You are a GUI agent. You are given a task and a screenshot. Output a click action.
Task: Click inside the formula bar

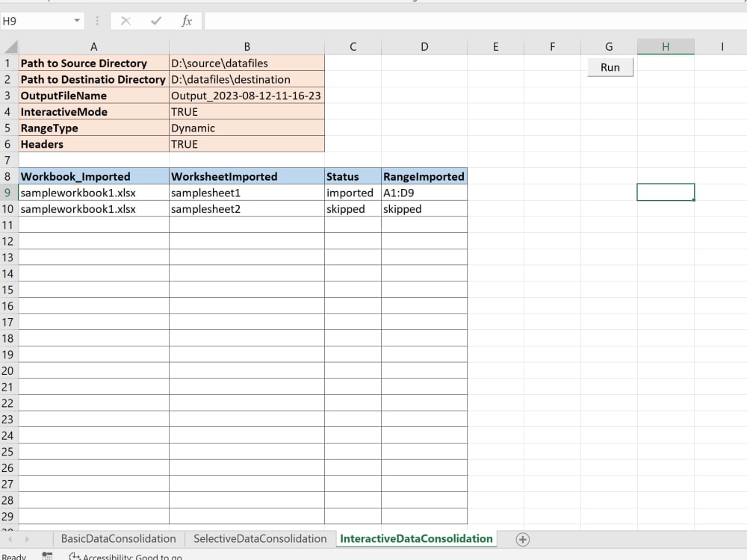tap(373, 20)
